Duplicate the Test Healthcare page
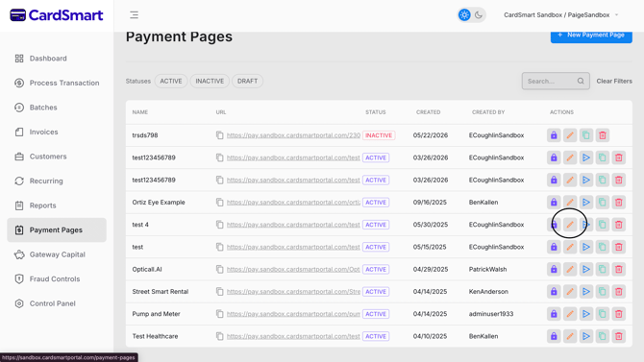This screenshot has height=362, width=644. (x=602, y=336)
